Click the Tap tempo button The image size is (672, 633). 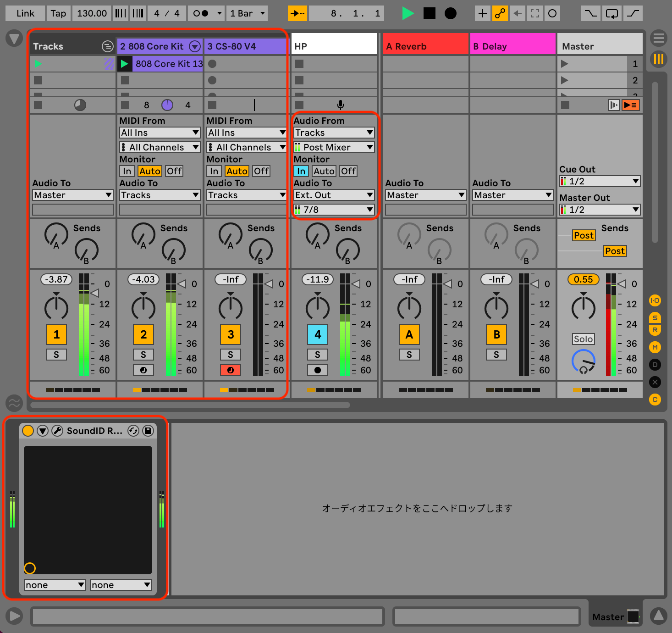point(58,13)
